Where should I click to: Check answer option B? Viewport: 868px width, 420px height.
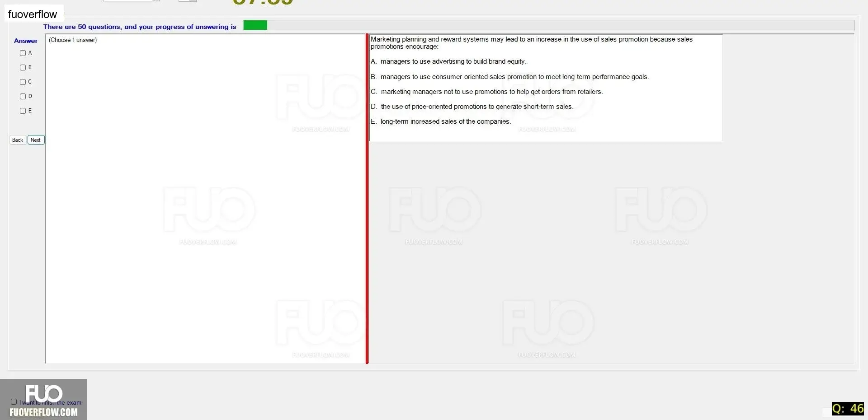23,67
